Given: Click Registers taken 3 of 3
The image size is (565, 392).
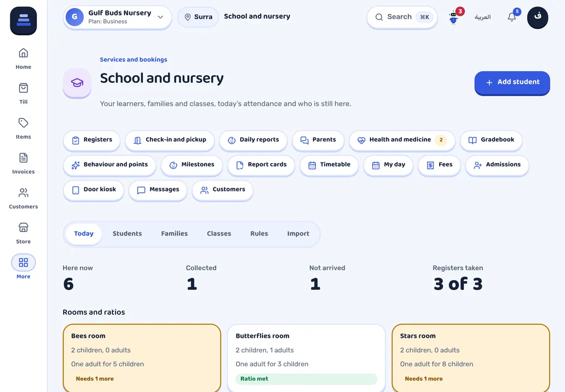Looking at the screenshot, I should (x=458, y=278).
